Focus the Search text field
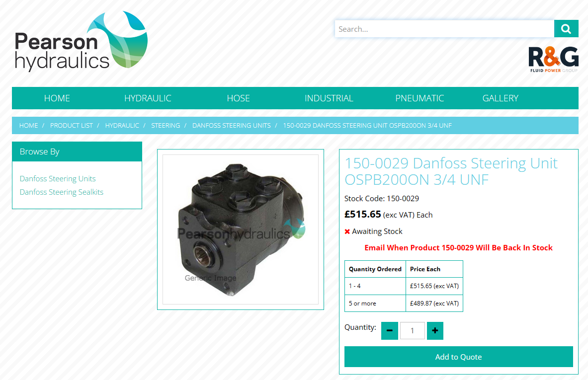Viewport: 588px width, 380px height. [x=444, y=29]
